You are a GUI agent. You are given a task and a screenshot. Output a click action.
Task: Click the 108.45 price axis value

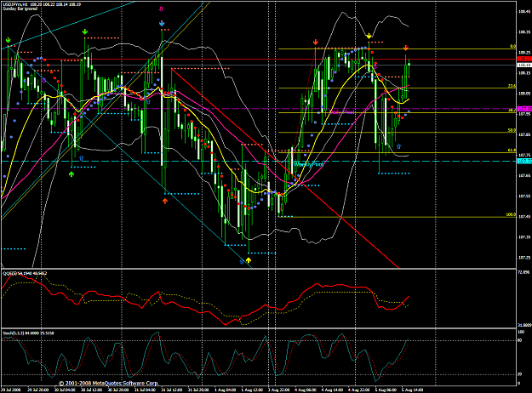524,12
